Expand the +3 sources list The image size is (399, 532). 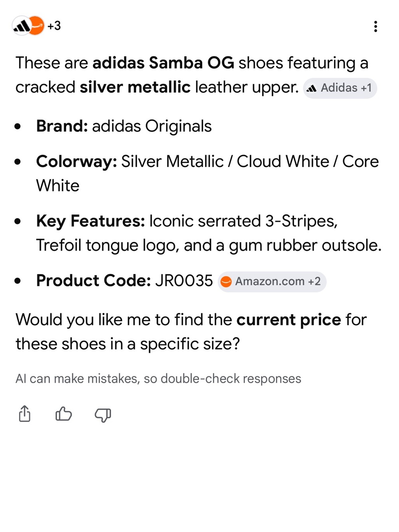click(54, 26)
